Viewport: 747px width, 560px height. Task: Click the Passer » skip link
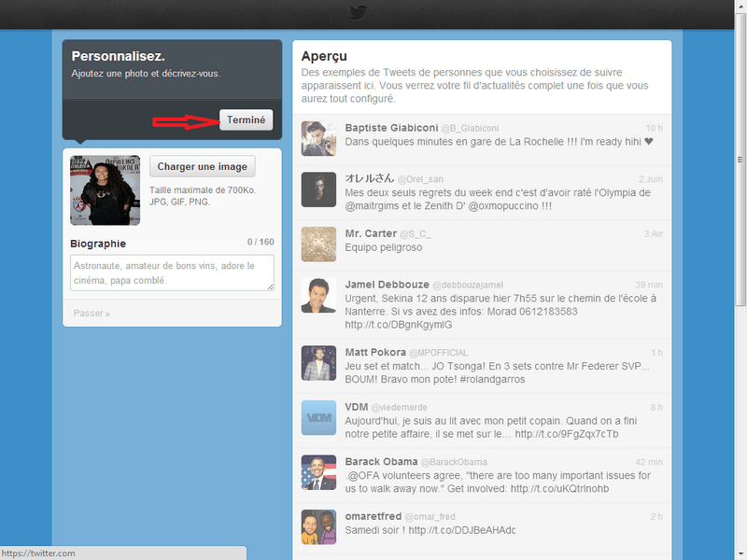tap(92, 314)
